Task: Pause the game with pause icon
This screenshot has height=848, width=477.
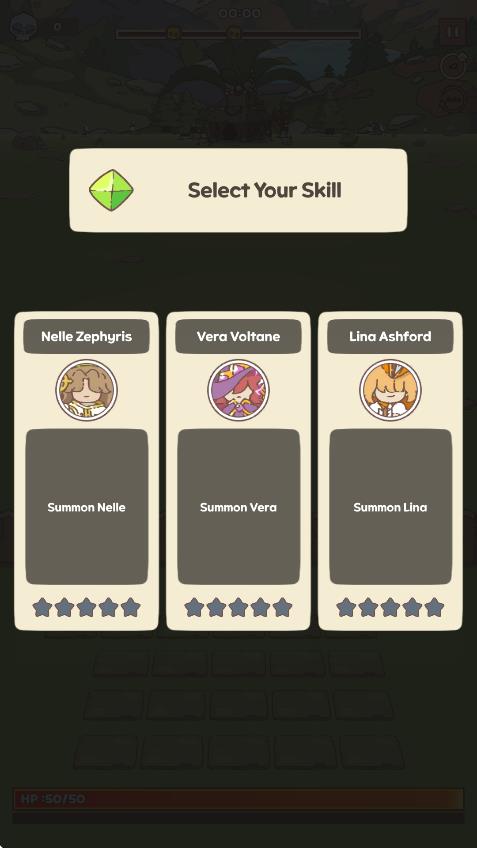Action: [x=453, y=32]
